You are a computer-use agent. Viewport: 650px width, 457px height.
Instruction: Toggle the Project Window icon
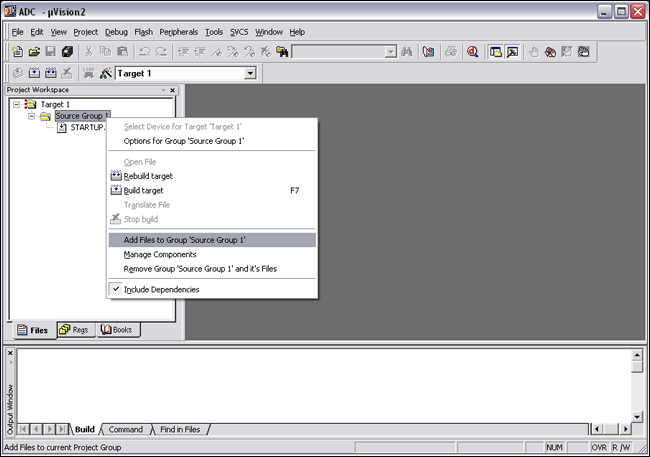click(x=495, y=52)
